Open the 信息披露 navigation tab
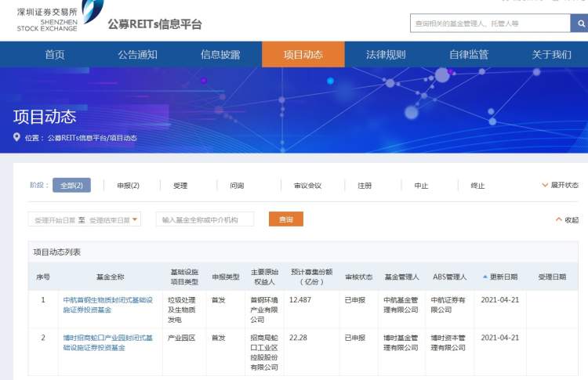 pyautogui.click(x=220, y=55)
